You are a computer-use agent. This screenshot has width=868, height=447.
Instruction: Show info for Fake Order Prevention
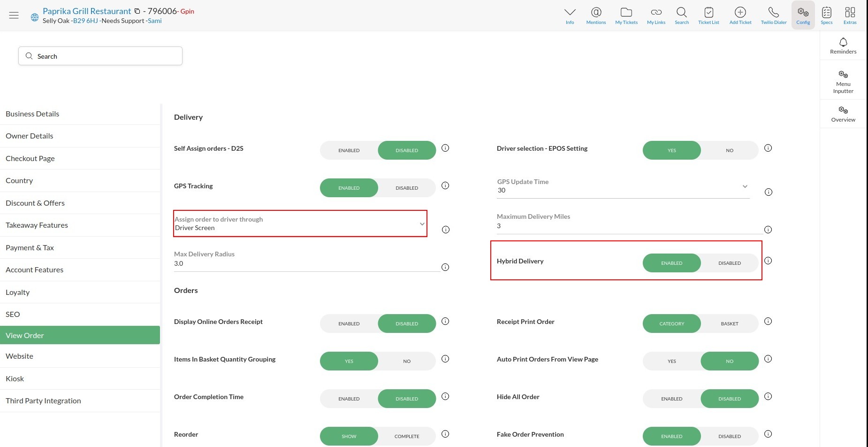(x=768, y=434)
